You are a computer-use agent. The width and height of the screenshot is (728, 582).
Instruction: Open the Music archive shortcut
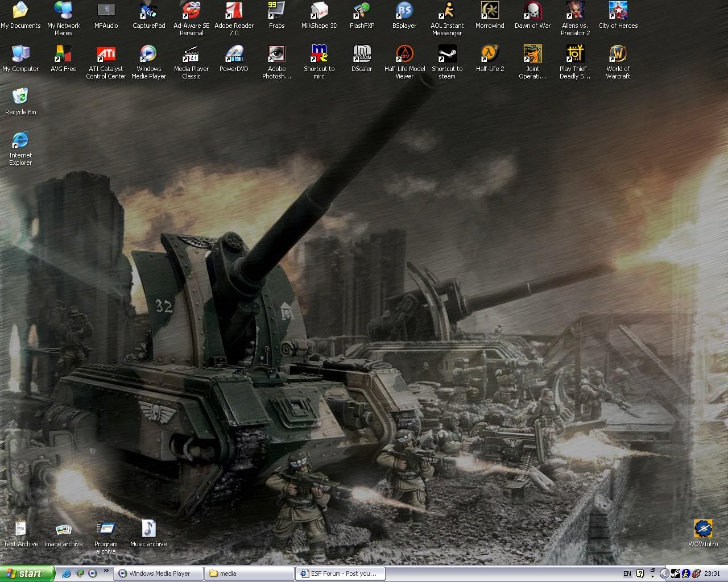[148, 534]
